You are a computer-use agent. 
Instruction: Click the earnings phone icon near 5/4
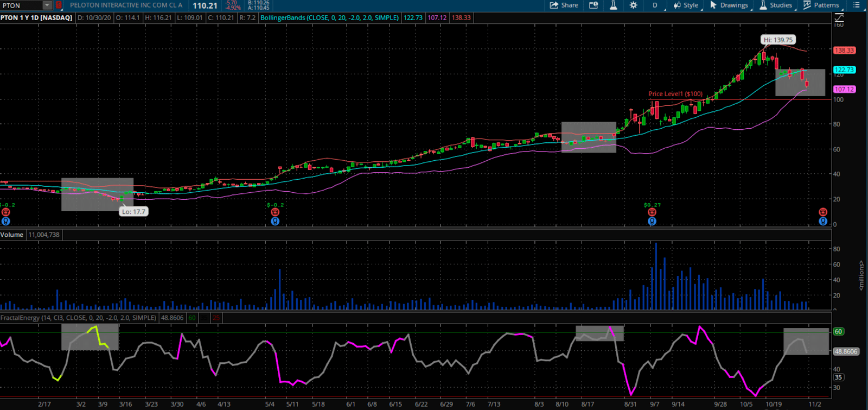coord(275,212)
